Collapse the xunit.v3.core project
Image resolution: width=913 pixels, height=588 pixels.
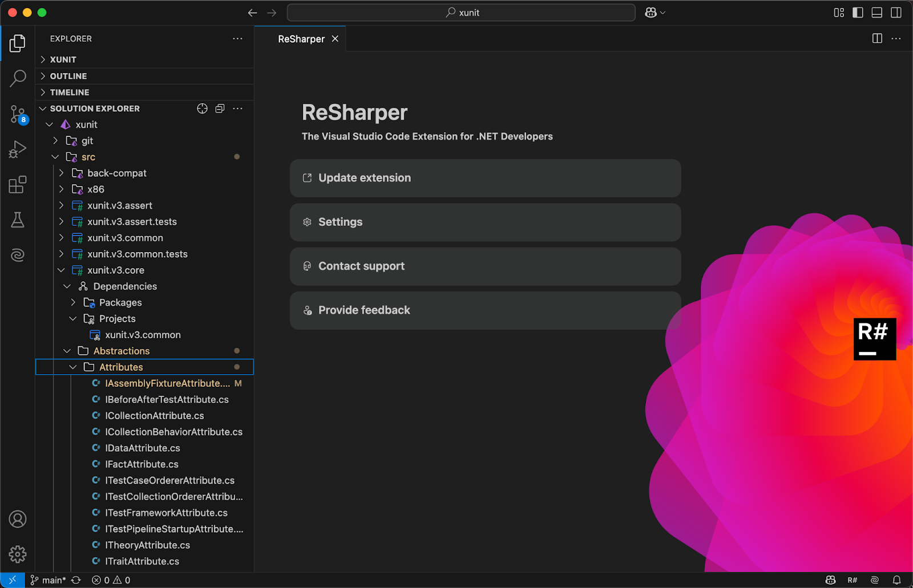tap(61, 270)
